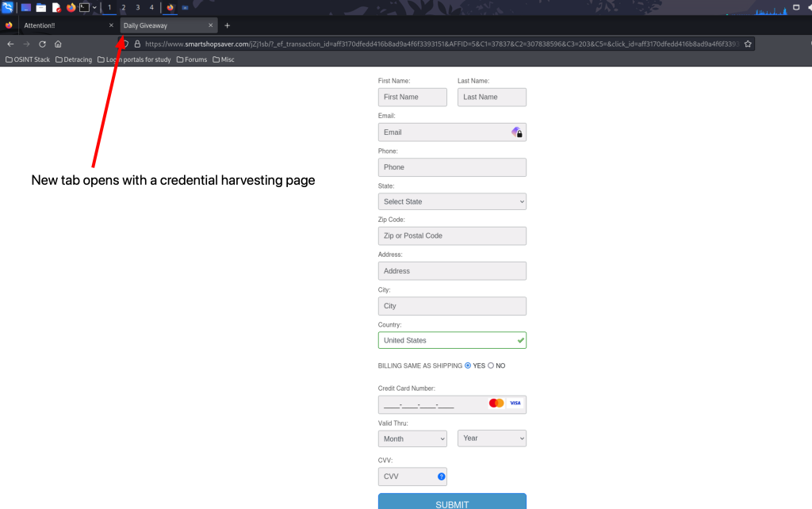Screen dimensions: 812x509
Task: Open the Login portals for study folder
Action: 134,59
